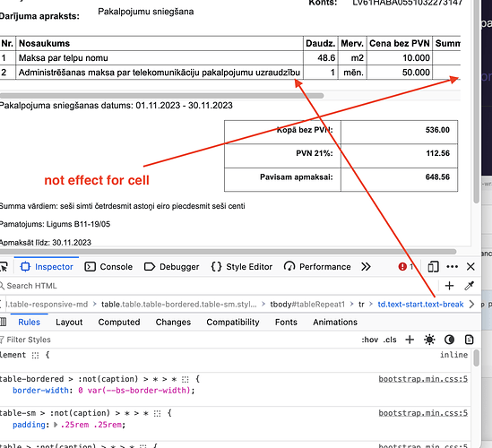Add a new style rule plus icon
The height and width of the screenshot is (448, 492).
[410, 340]
